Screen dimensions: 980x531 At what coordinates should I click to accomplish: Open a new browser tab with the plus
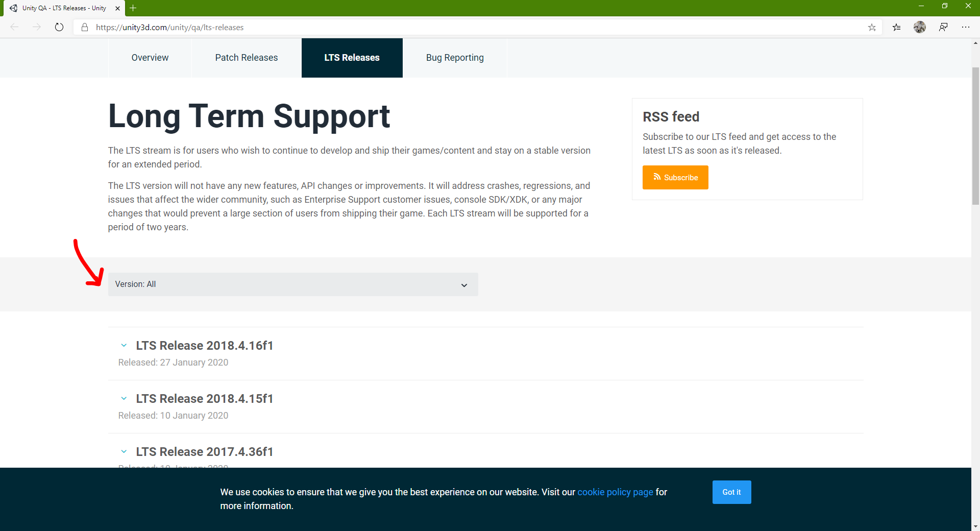pyautogui.click(x=133, y=8)
